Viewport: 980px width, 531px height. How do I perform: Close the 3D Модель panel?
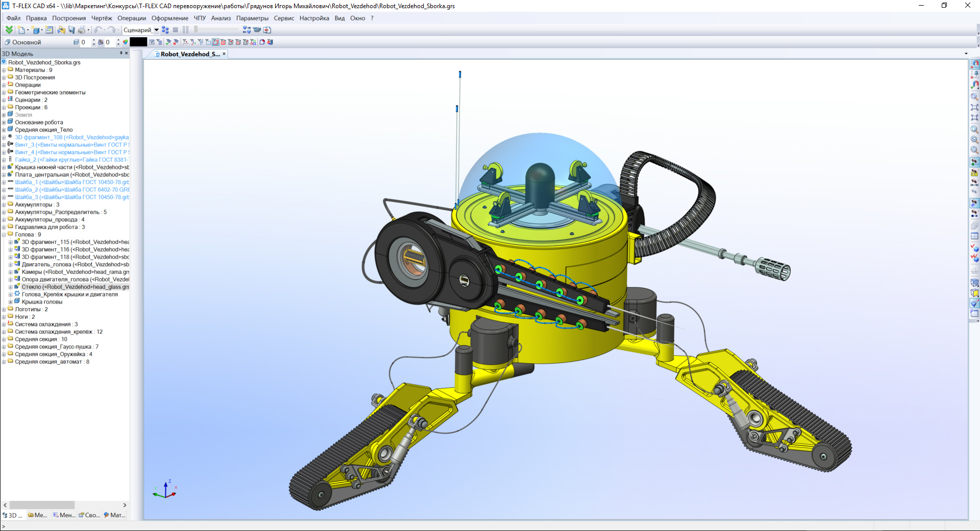(127, 53)
